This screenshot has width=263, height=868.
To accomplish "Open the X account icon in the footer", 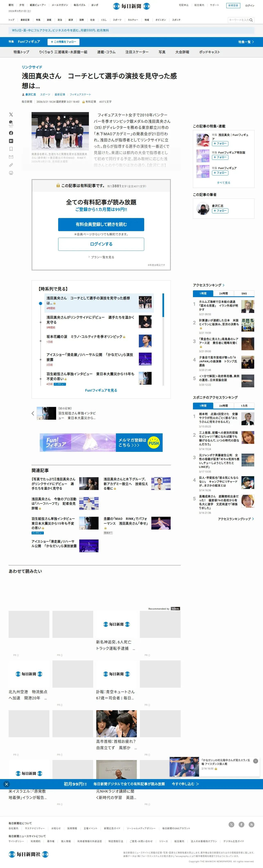I will coord(231,825).
